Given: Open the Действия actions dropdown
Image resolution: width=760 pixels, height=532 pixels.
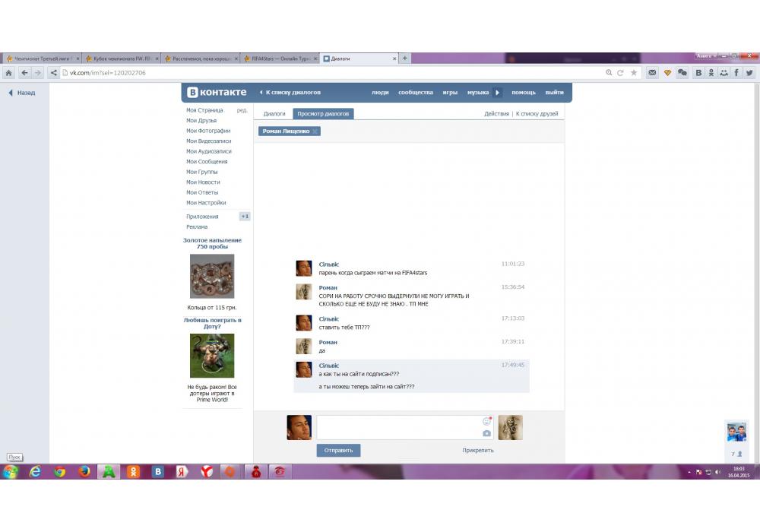Looking at the screenshot, I should (x=496, y=114).
